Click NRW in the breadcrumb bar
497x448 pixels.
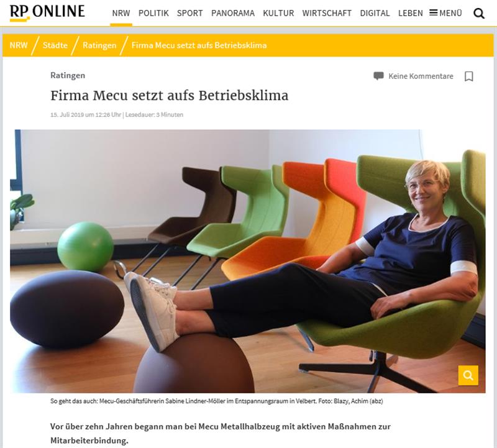[x=19, y=45]
